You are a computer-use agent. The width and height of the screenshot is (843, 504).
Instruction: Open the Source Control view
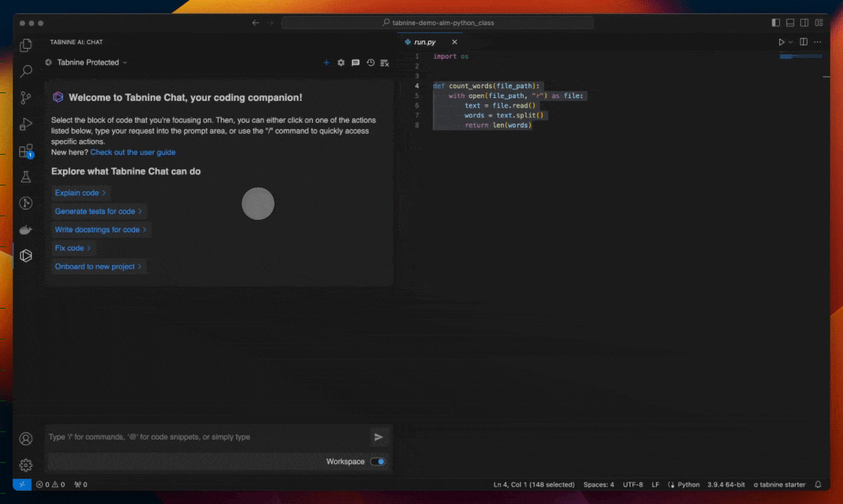(x=26, y=97)
